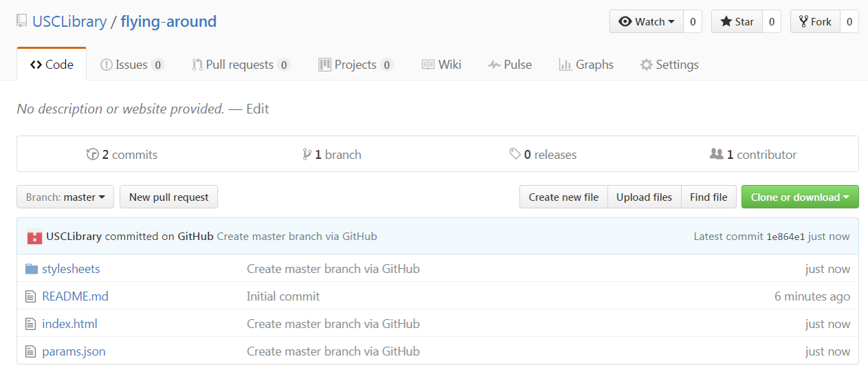Open the Graphs tab
This screenshot has width=868, height=370.
coord(586,65)
